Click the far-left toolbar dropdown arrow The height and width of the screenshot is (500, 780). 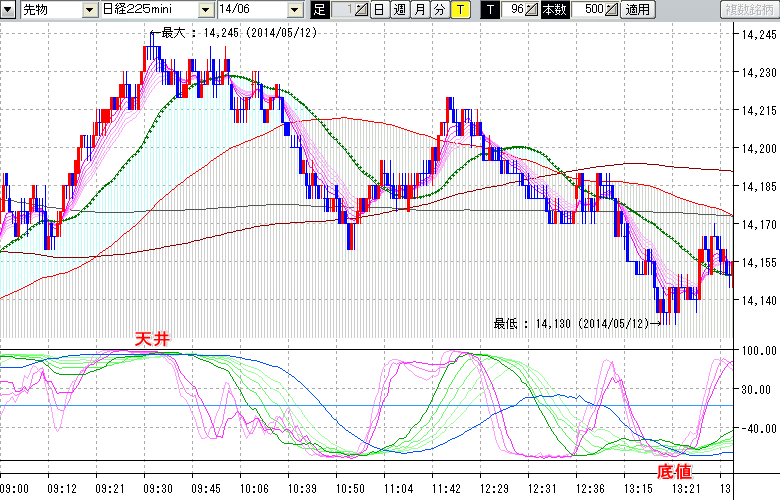(x=8, y=10)
